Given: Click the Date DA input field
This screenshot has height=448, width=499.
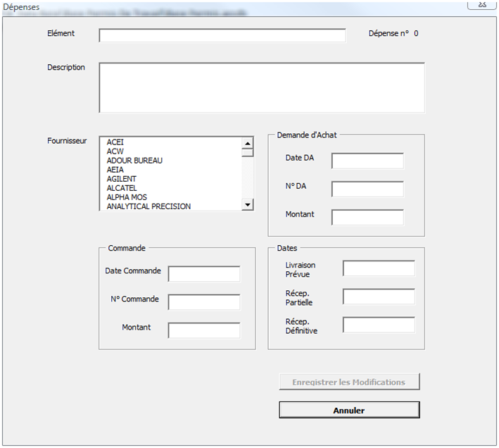Looking at the screenshot, I should (x=367, y=161).
